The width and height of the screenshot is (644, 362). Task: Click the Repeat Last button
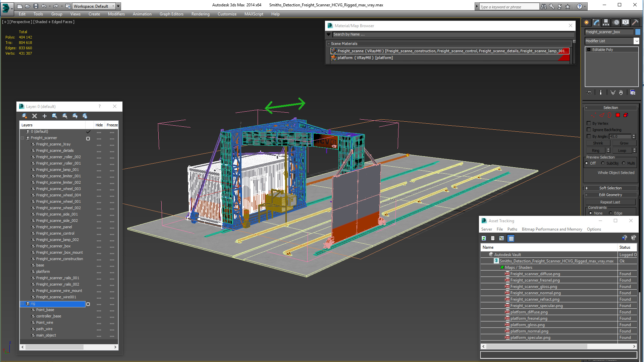tap(610, 202)
